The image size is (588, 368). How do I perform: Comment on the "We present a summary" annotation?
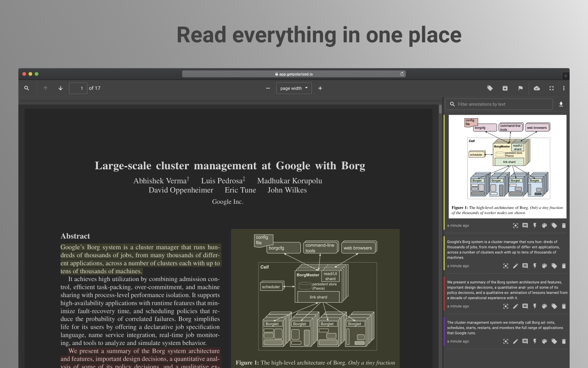(525, 306)
